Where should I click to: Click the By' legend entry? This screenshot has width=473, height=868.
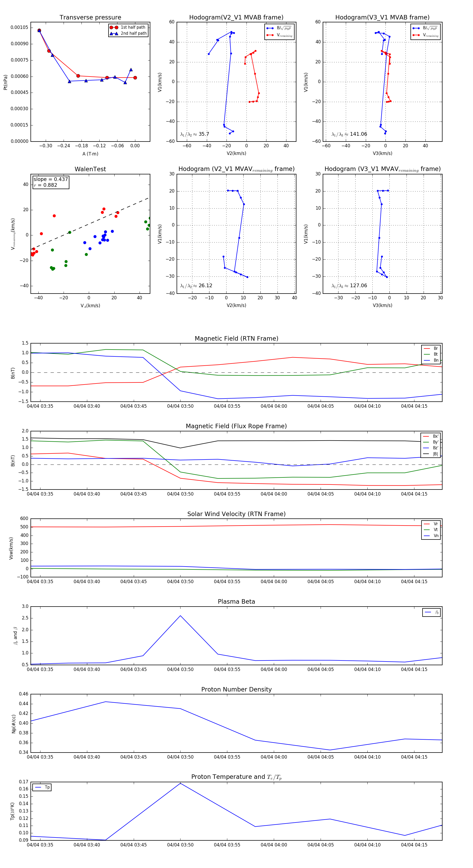click(431, 442)
